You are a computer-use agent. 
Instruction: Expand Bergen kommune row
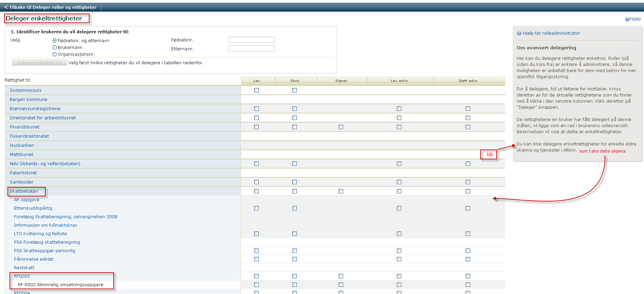(x=29, y=99)
